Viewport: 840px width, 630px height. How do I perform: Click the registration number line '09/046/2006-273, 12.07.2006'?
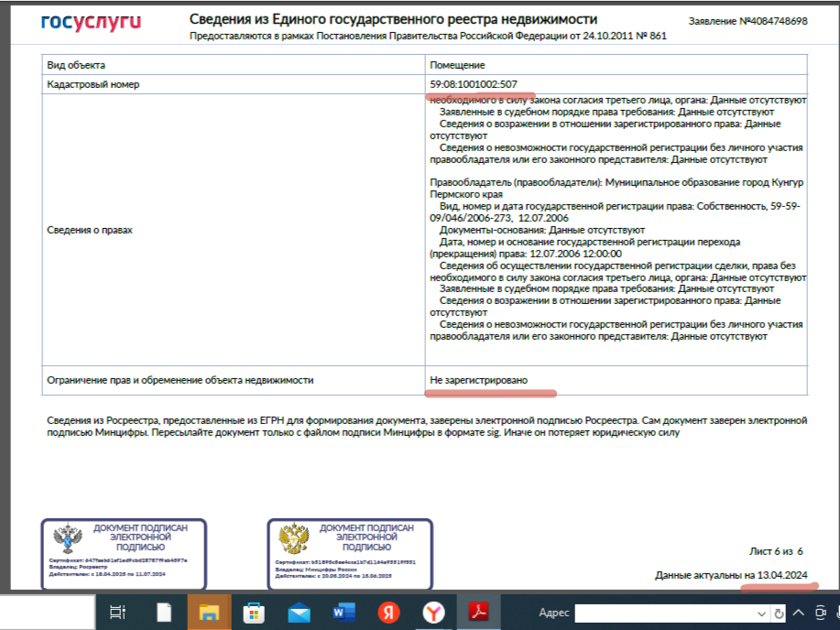click(x=499, y=218)
